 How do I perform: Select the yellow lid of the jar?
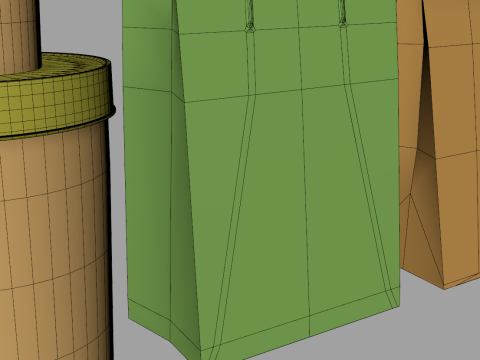tap(57, 97)
